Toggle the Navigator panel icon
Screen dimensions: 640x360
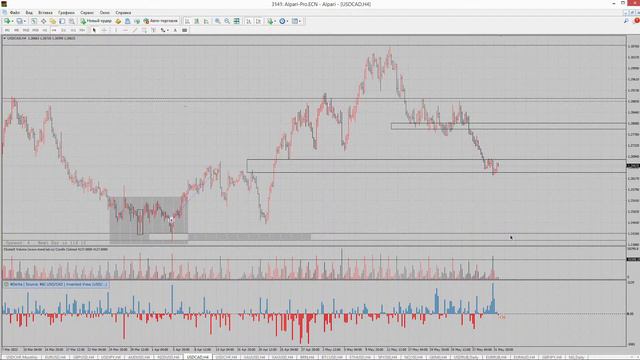click(53, 21)
